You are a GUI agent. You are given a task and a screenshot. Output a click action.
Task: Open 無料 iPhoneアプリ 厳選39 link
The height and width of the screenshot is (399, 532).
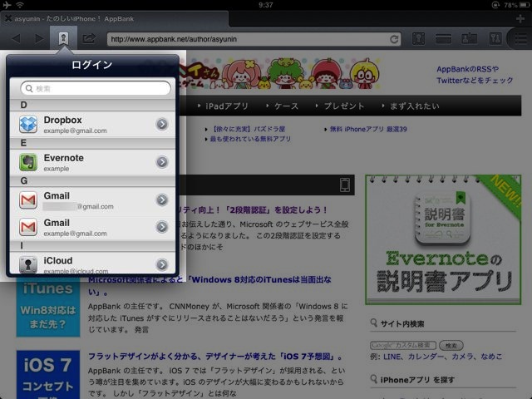368,130
